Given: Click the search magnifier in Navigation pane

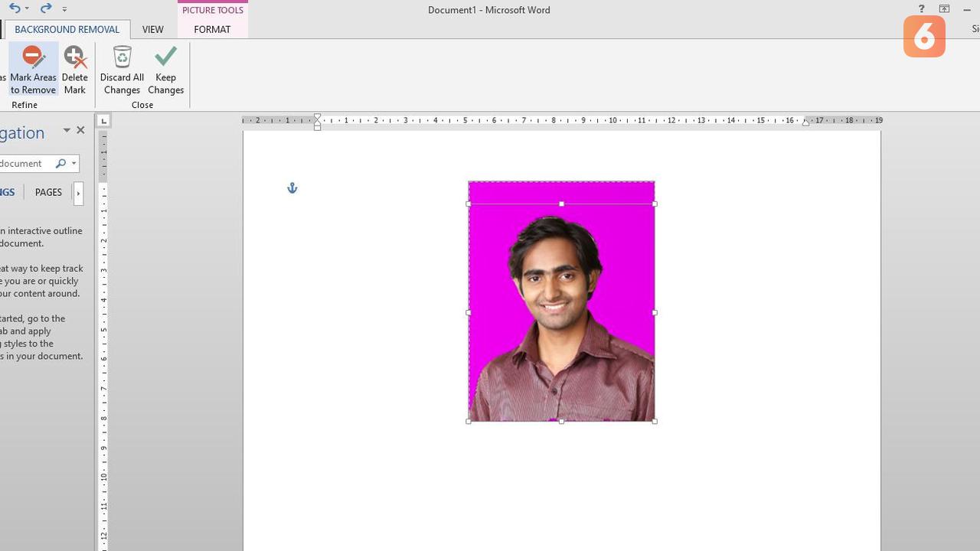Looking at the screenshot, I should 60,163.
